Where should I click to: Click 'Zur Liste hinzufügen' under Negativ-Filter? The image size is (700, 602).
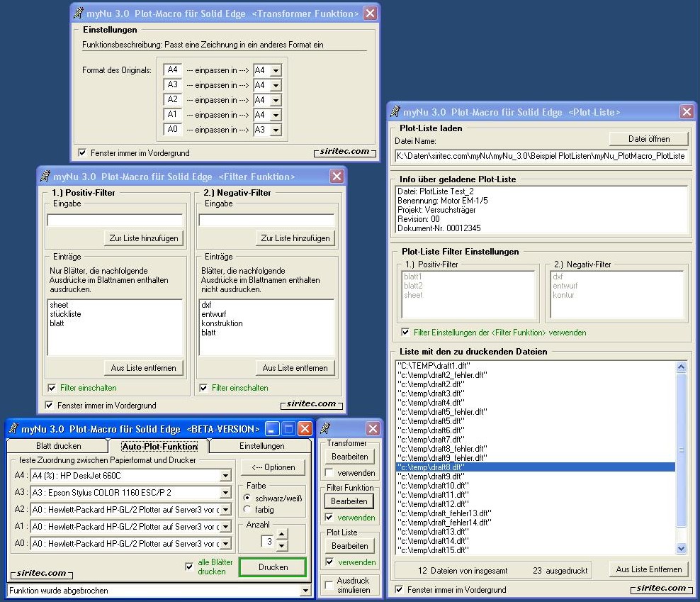click(295, 238)
